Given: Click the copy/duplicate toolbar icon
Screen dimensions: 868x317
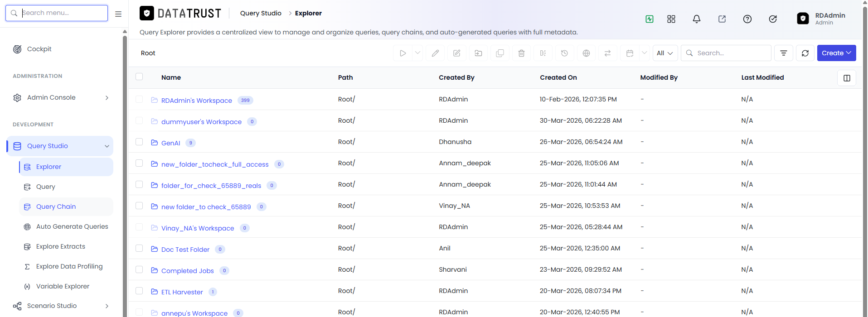Looking at the screenshot, I should pos(500,53).
